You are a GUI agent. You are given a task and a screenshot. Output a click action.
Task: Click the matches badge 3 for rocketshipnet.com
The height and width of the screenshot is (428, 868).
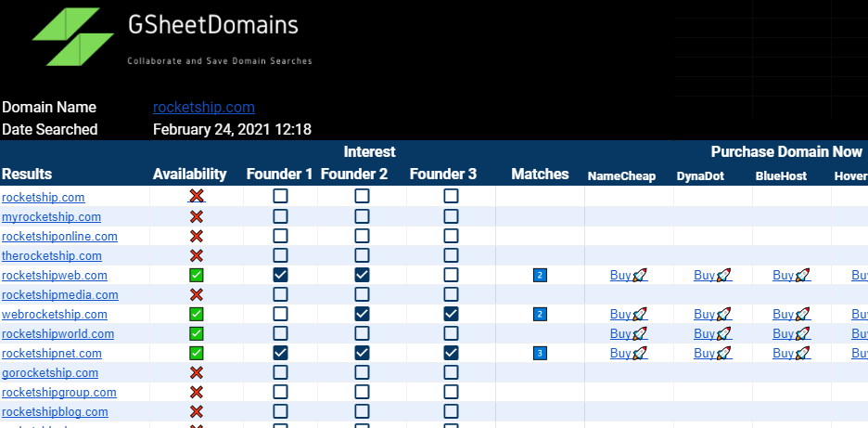pyautogui.click(x=541, y=353)
